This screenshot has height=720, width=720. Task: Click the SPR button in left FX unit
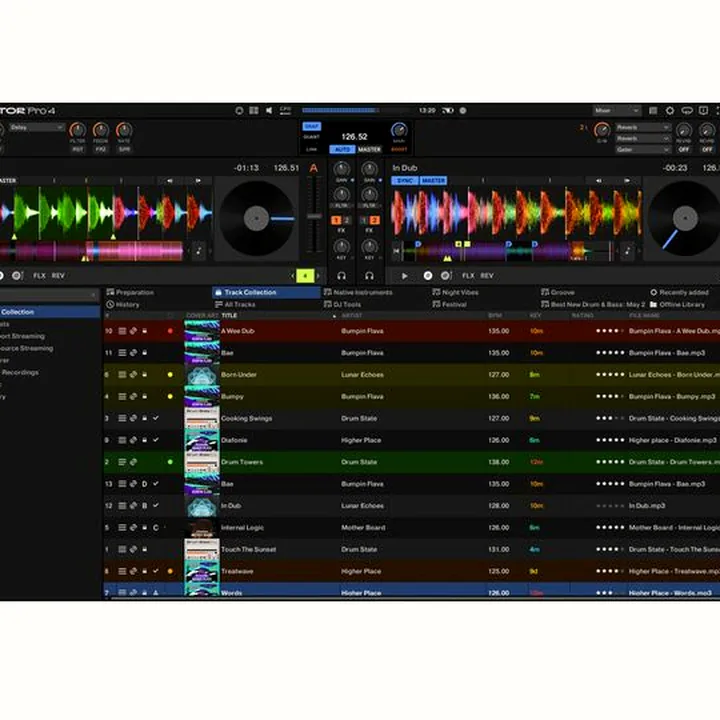tap(124, 149)
